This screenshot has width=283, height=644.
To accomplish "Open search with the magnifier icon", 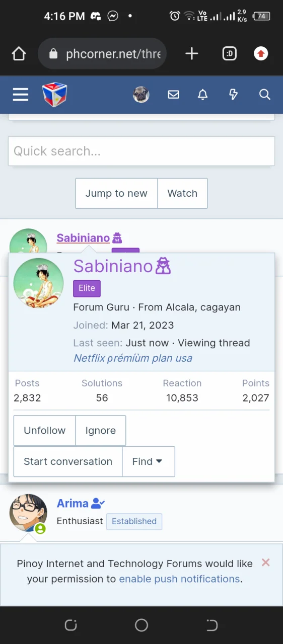I will click(265, 95).
